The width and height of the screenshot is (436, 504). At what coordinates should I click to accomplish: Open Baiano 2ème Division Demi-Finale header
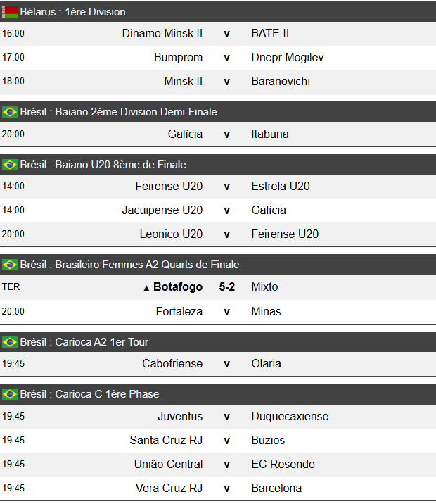[x=118, y=112]
